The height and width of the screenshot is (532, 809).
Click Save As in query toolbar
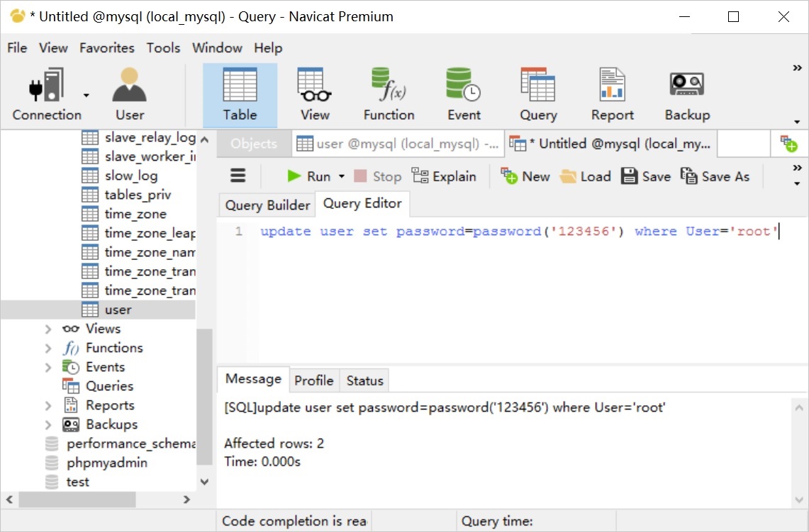coord(715,176)
